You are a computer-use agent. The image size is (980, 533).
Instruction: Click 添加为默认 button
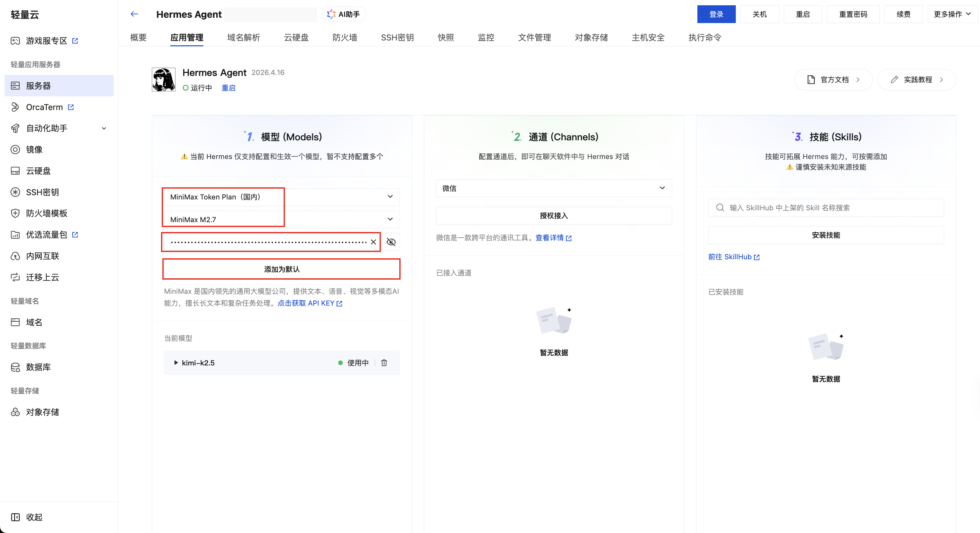pyautogui.click(x=282, y=269)
